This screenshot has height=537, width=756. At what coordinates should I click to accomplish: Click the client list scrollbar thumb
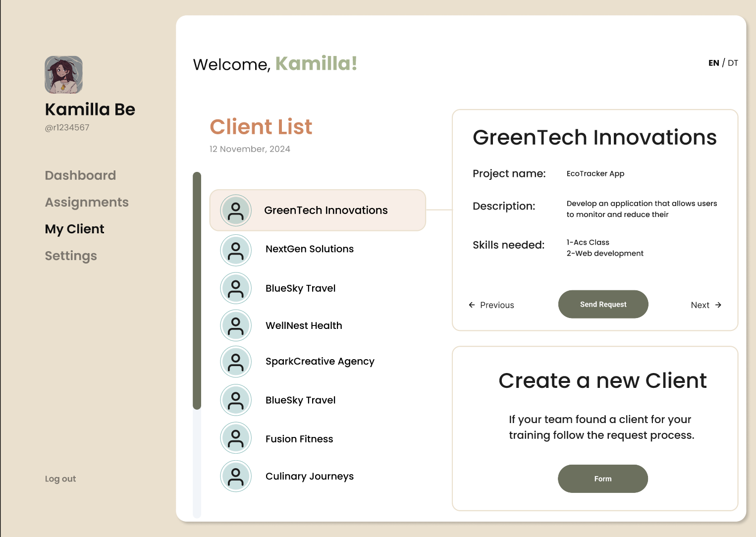point(197,291)
